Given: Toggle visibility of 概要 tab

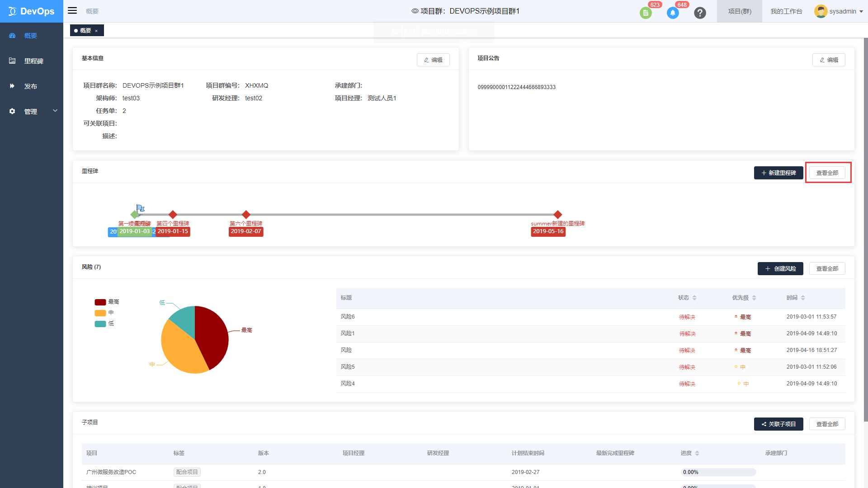Looking at the screenshot, I should point(99,30).
